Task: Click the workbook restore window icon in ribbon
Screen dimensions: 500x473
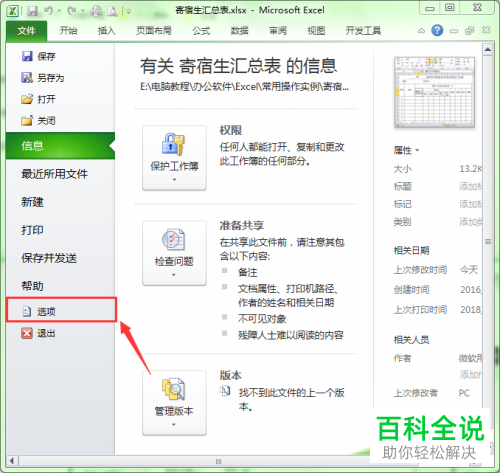Action: [x=470, y=31]
